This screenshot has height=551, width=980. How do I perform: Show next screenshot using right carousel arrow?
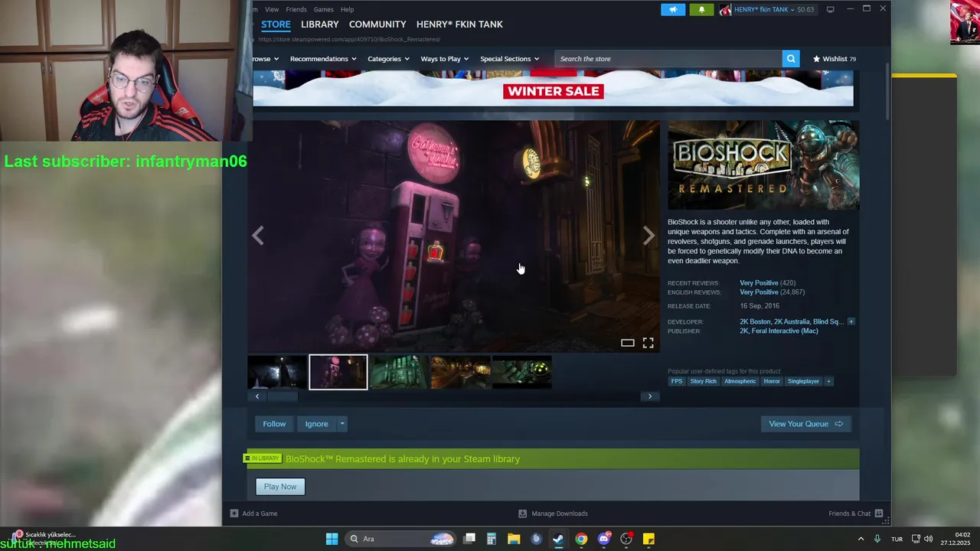(x=648, y=236)
